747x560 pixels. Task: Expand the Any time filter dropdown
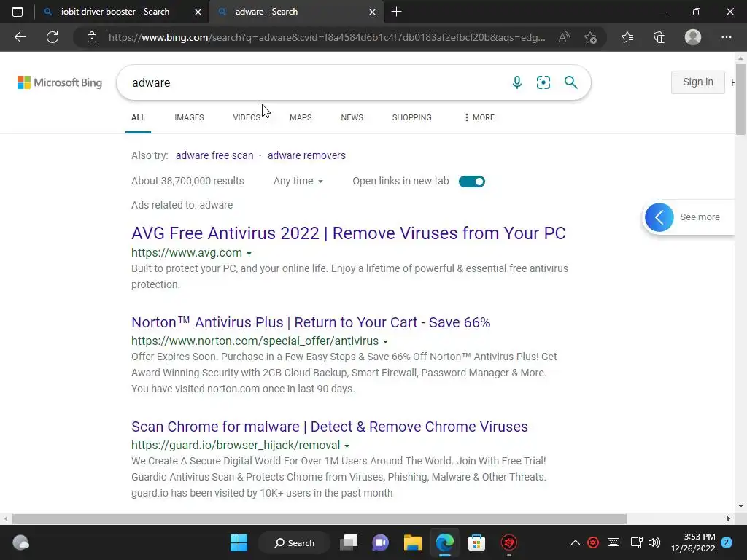tap(298, 181)
